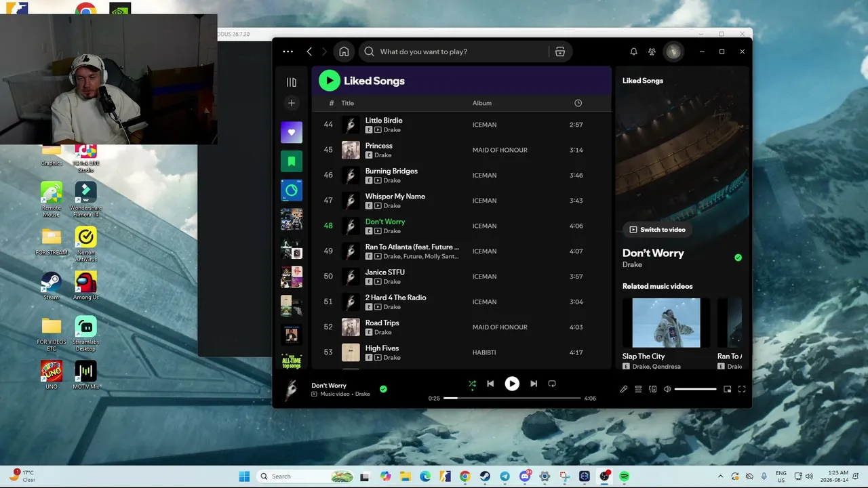The width and height of the screenshot is (868, 488).
Task: Toggle lyrics microphone icon in player
Action: tap(624, 389)
